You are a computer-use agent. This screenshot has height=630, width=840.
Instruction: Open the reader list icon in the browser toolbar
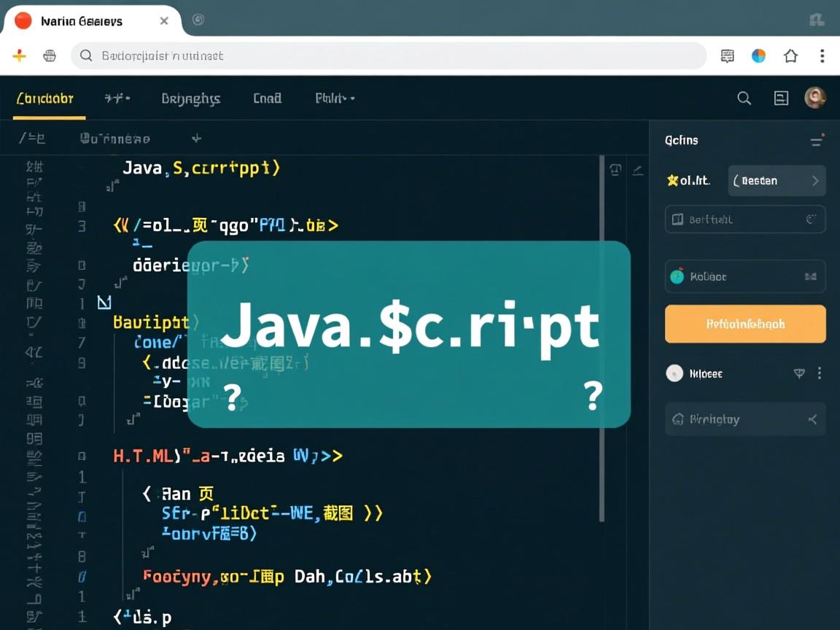[727, 56]
